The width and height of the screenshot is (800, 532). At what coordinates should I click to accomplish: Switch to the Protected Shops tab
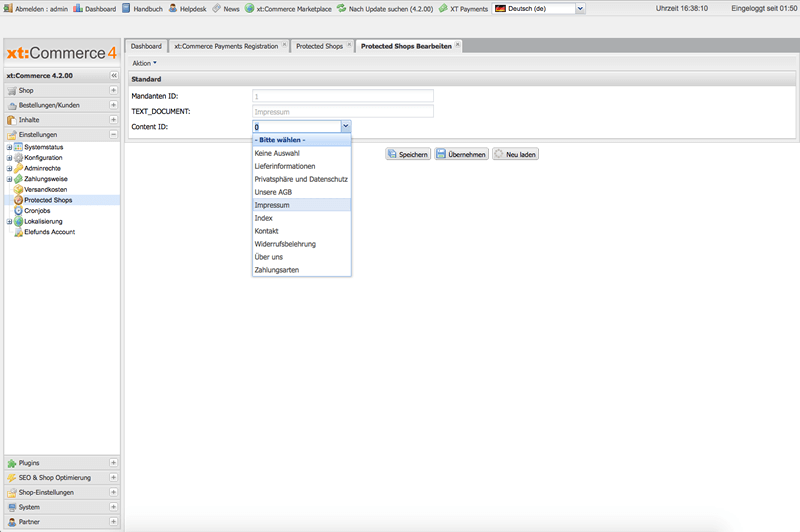point(319,46)
